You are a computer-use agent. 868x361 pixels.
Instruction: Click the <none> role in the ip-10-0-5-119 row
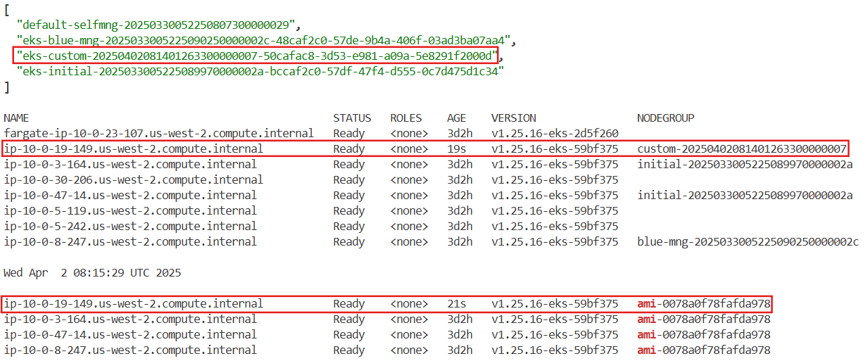click(409, 211)
